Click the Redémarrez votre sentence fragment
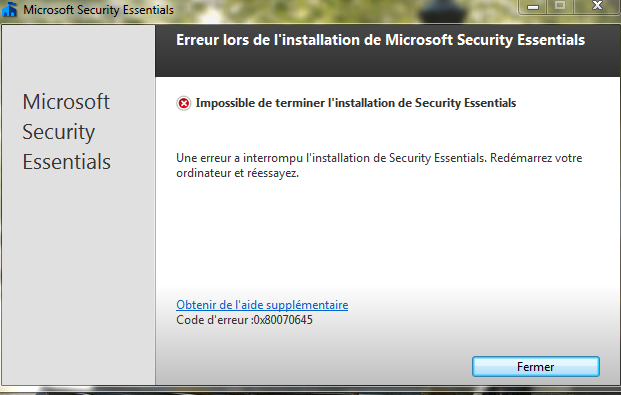The width and height of the screenshot is (621, 395). pos(536,158)
